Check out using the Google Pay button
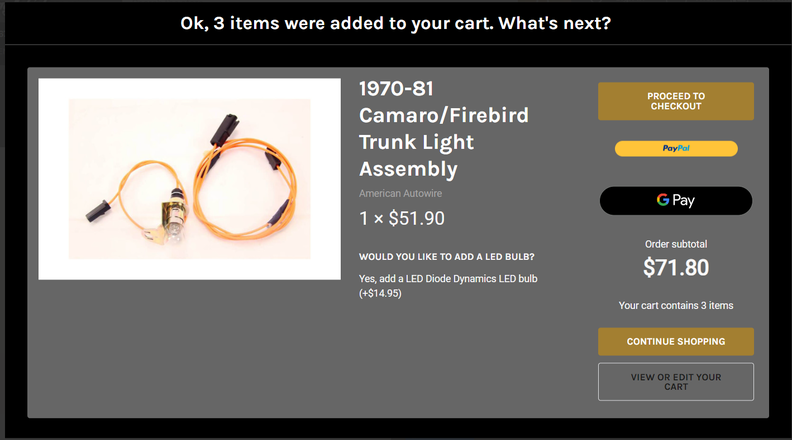Image resolution: width=792 pixels, height=440 pixels. [x=676, y=201]
